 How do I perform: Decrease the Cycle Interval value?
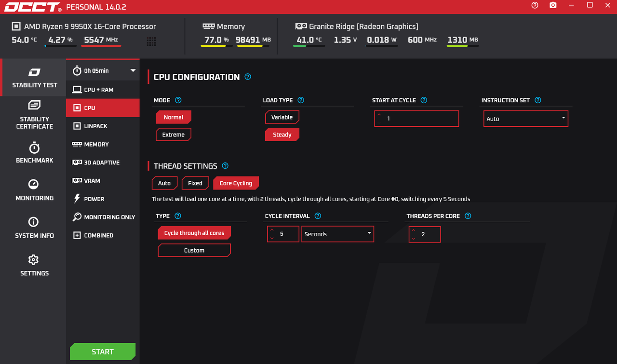271,238
